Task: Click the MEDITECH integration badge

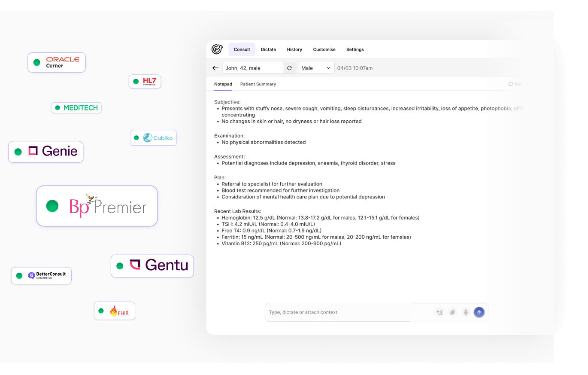Action: 76,108
